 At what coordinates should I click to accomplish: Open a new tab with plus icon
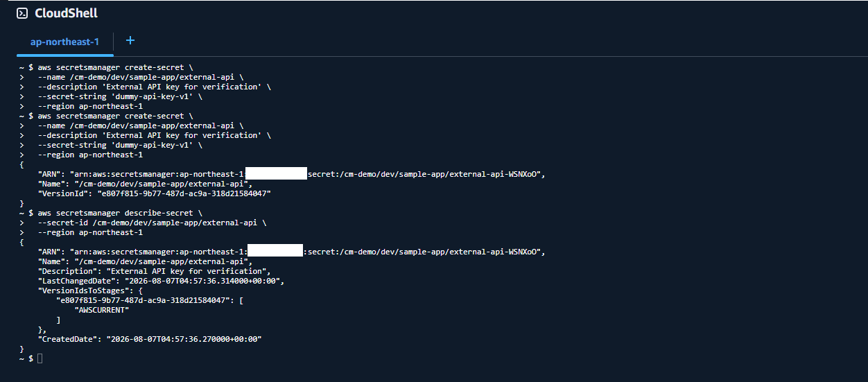coord(130,41)
